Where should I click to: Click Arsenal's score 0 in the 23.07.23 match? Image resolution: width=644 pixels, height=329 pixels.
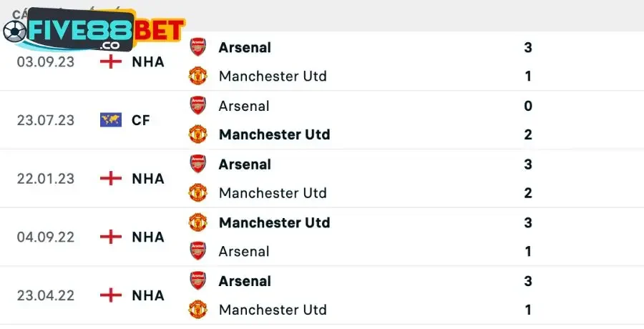click(528, 106)
